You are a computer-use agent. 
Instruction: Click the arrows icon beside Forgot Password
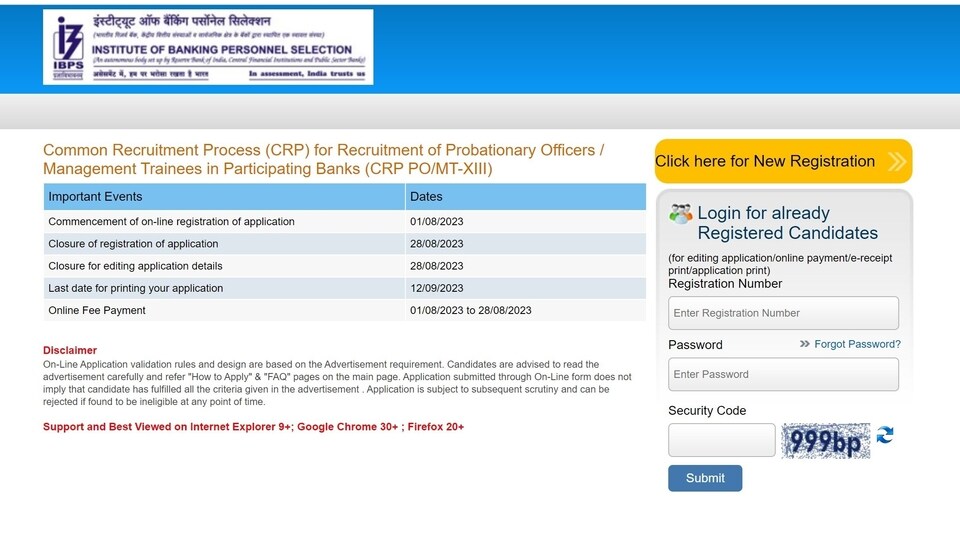coord(804,344)
